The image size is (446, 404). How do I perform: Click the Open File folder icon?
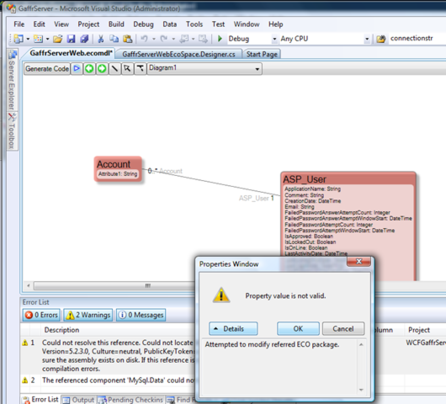58,39
